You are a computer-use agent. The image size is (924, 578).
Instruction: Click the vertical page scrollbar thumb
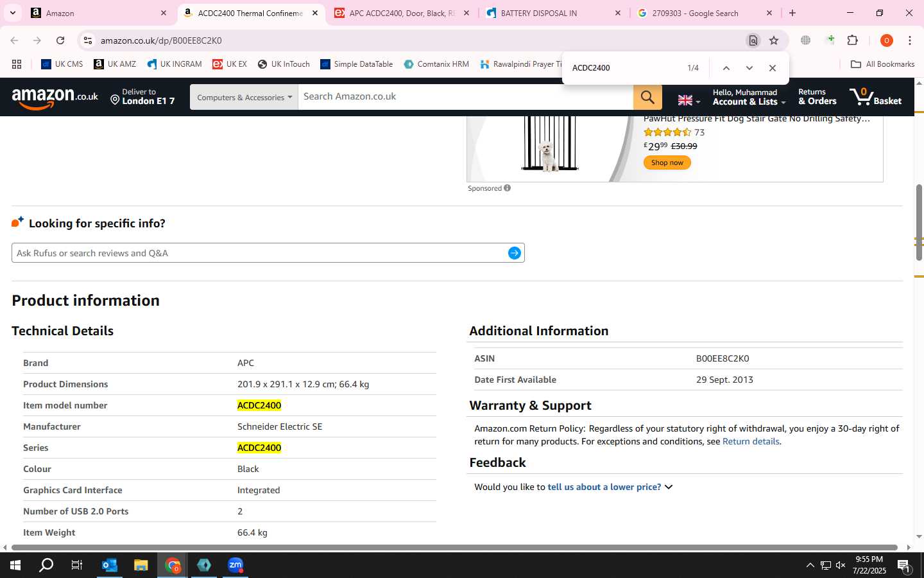coord(919,222)
